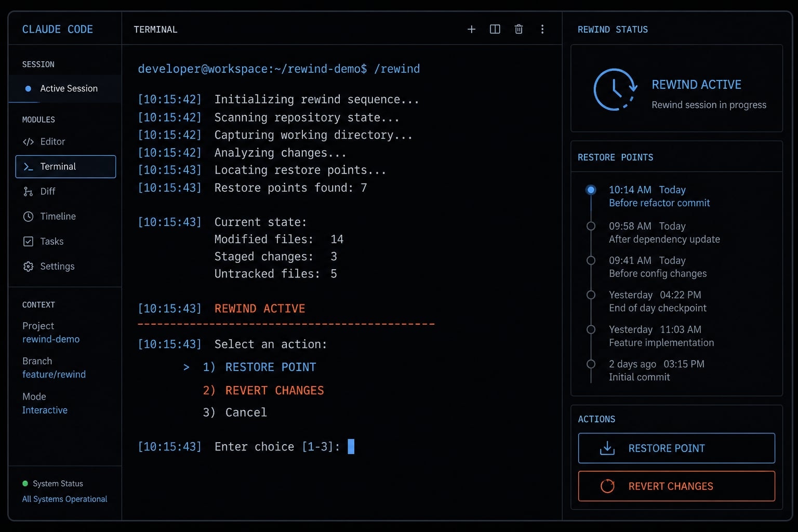
Task: Click the feature/rewind branch link
Action: [x=54, y=374]
